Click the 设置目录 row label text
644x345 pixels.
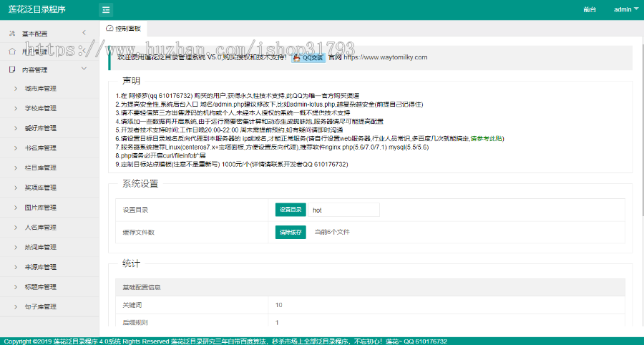click(x=135, y=210)
